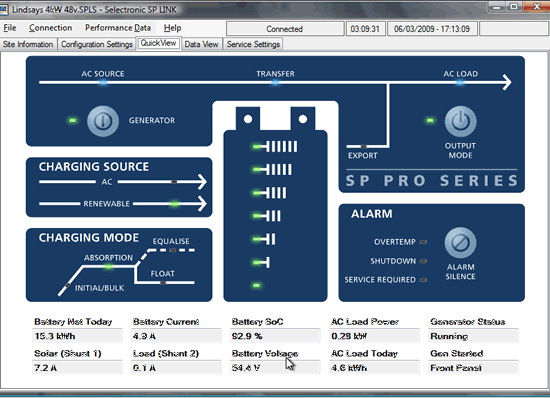Screen dimensions: 550x398
Task: Click the Gen Started Front Panel field
Action: (473, 367)
